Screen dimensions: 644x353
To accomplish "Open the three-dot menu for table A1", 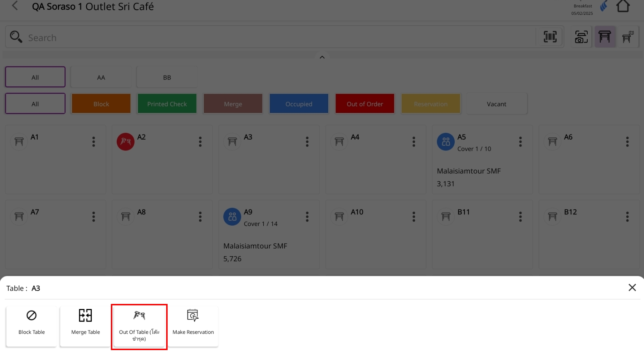I will coord(94,142).
